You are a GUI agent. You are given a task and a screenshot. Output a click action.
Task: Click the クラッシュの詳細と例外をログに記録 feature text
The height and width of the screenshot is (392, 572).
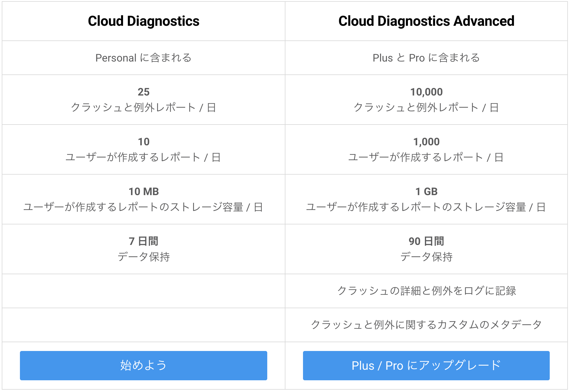click(x=426, y=291)
